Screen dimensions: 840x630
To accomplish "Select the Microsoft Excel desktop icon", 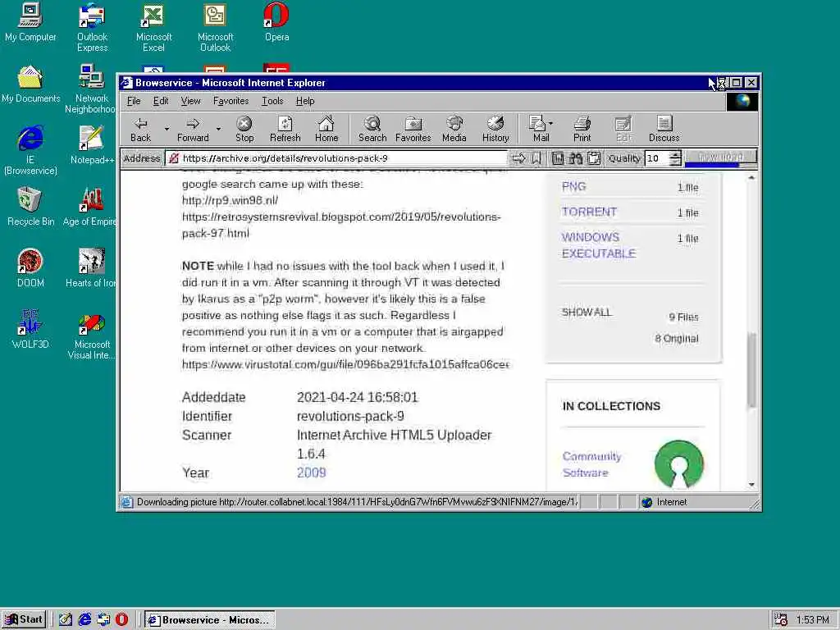I will click(153, 27).
